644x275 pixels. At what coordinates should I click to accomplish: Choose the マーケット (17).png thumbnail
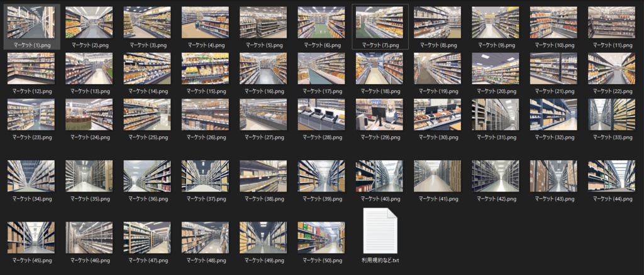pyautogui.click(x=321, y=68)
